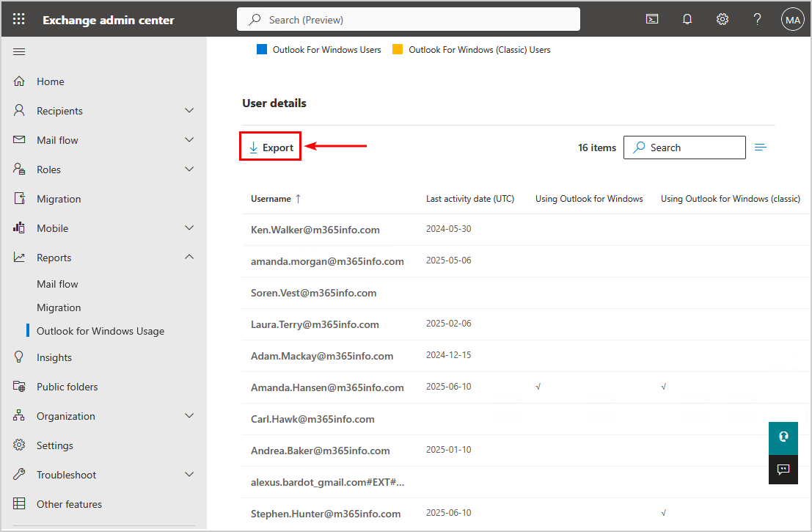Go to Public folders page
The width and height of the screenshot is (812, 532).
click(x=67, y=387)
